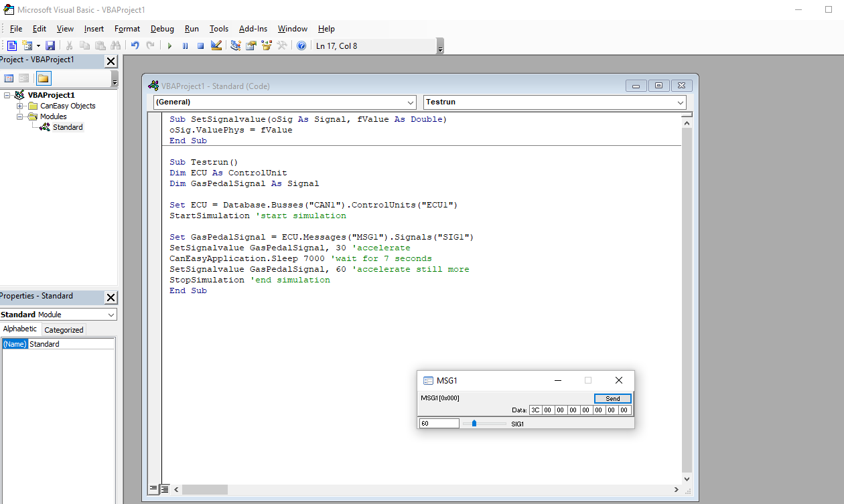The image size is (844, 504).
Task: Open the Standard Module object dropdown
Action: [x=111, y=315]
